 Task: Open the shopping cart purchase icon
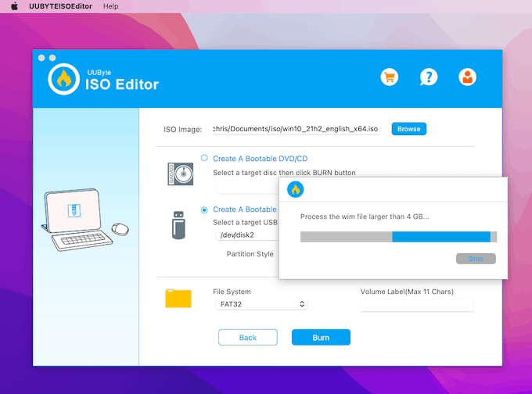(x=389, y=77)
